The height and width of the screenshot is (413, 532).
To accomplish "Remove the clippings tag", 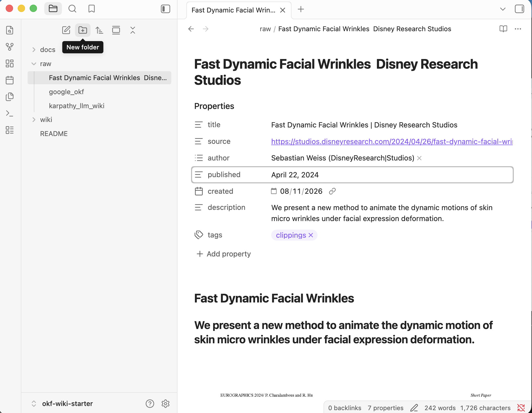I will click(x=311, y=235).
